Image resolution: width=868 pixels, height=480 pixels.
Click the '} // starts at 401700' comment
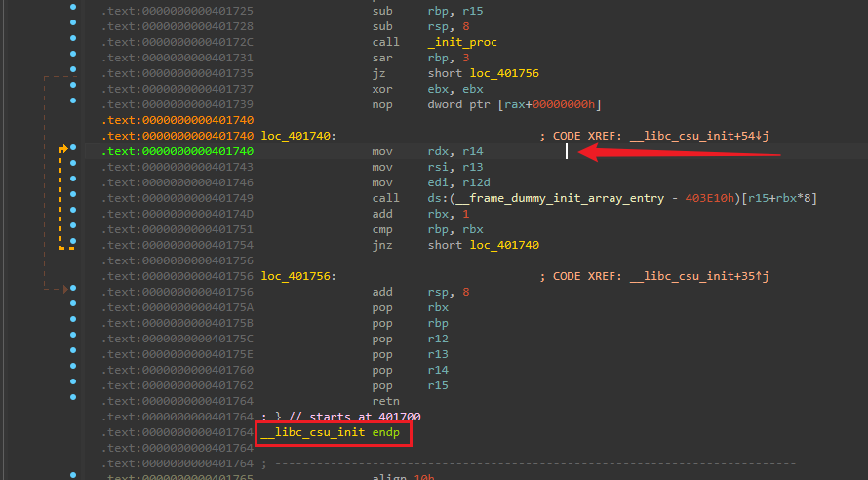(348, 417)
